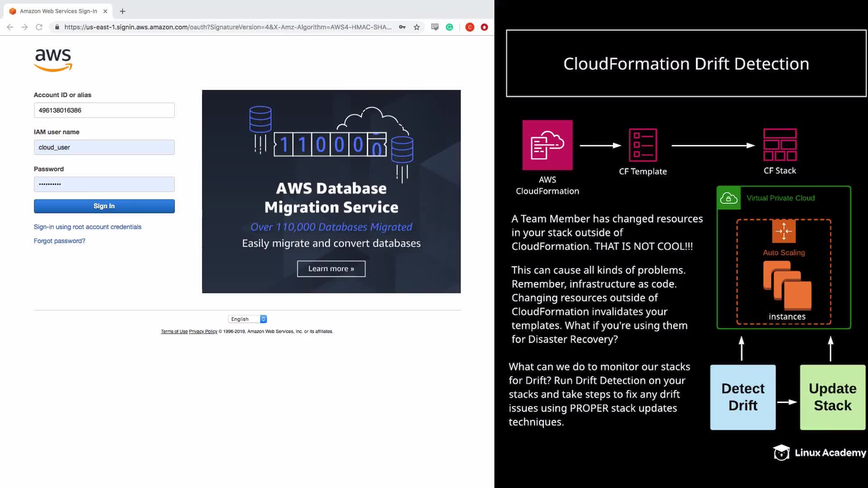This screenshot has height=488, width=868.
Task: Click the green Grammarly extension icon
Action: click(x=449, y=27)
